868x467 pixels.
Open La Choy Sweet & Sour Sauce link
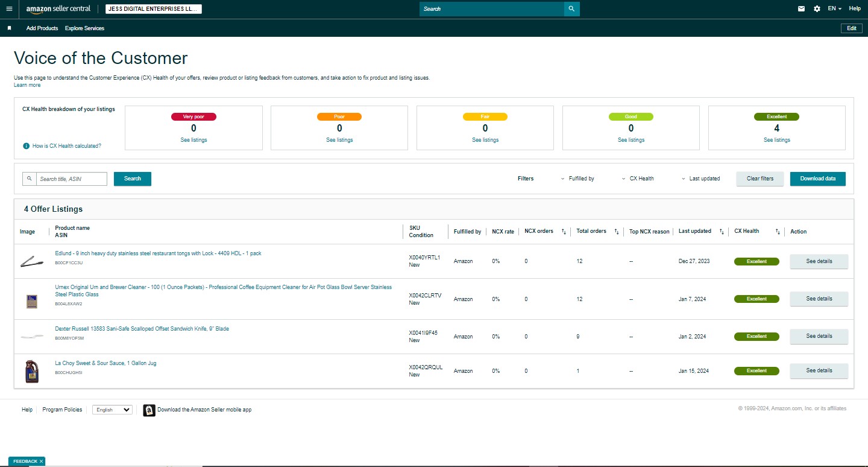[105, 363]
